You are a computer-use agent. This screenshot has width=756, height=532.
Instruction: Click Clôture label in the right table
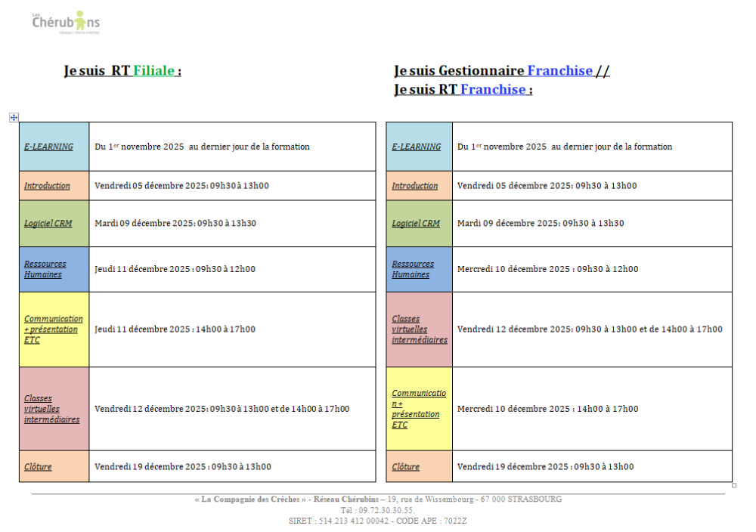point(405,467)
